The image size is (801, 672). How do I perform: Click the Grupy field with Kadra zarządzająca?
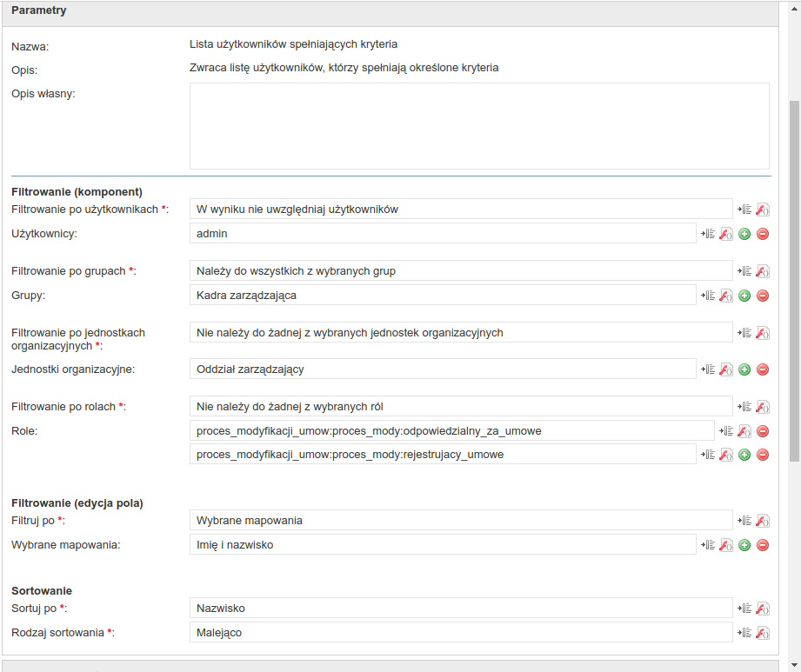[x=443, y=296]
